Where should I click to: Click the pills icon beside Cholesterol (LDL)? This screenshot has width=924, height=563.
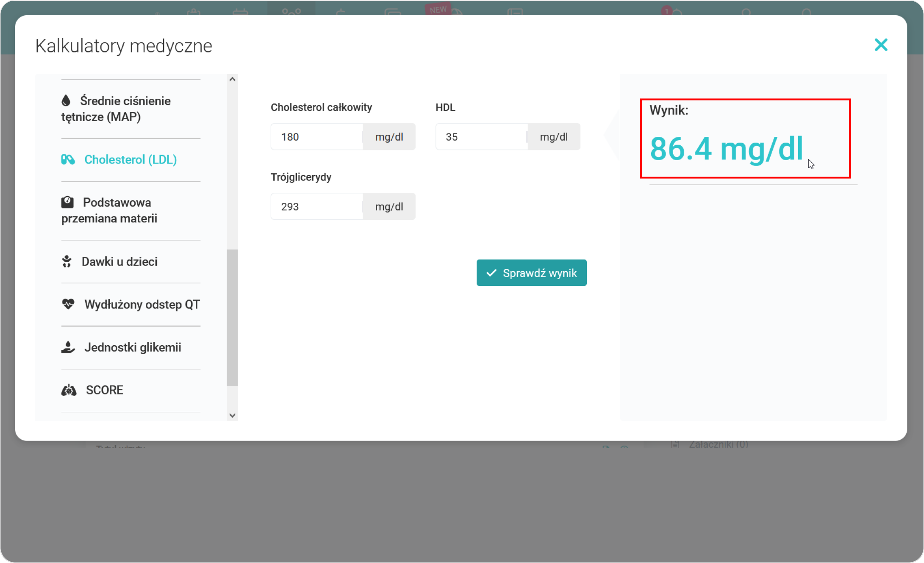point(68,160)
